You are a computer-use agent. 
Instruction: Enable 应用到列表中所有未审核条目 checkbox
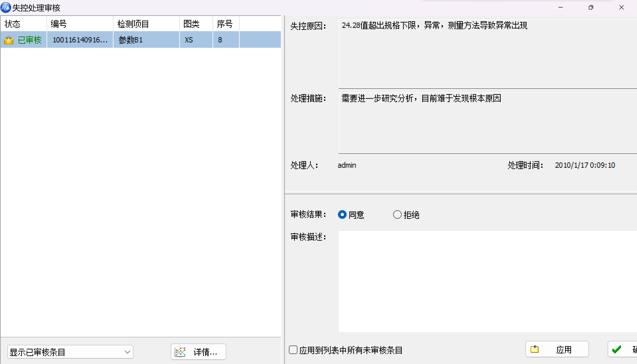pos(293,350)
